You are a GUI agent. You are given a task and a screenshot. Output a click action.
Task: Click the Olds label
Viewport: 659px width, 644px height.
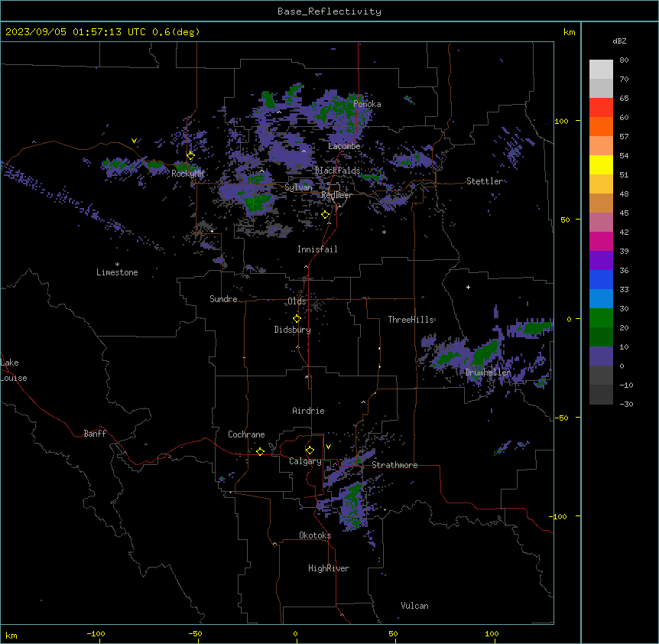pos(297,301)
